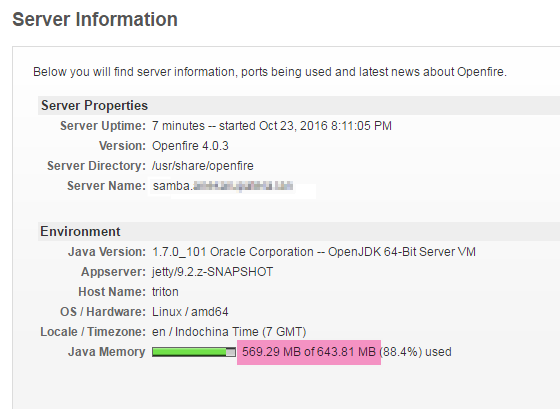Click the server uptime value text

tap(272, 126)
